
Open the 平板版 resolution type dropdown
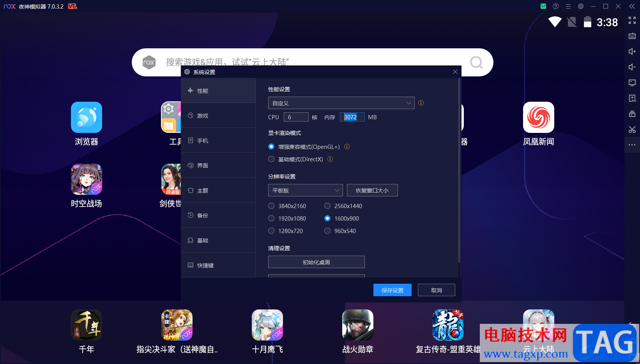(305, 190)
